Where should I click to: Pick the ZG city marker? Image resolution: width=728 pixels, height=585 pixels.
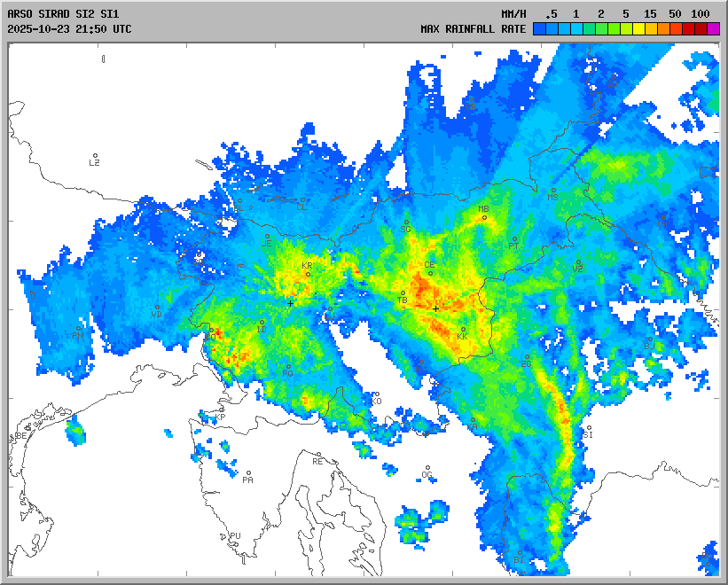[527, 357]
